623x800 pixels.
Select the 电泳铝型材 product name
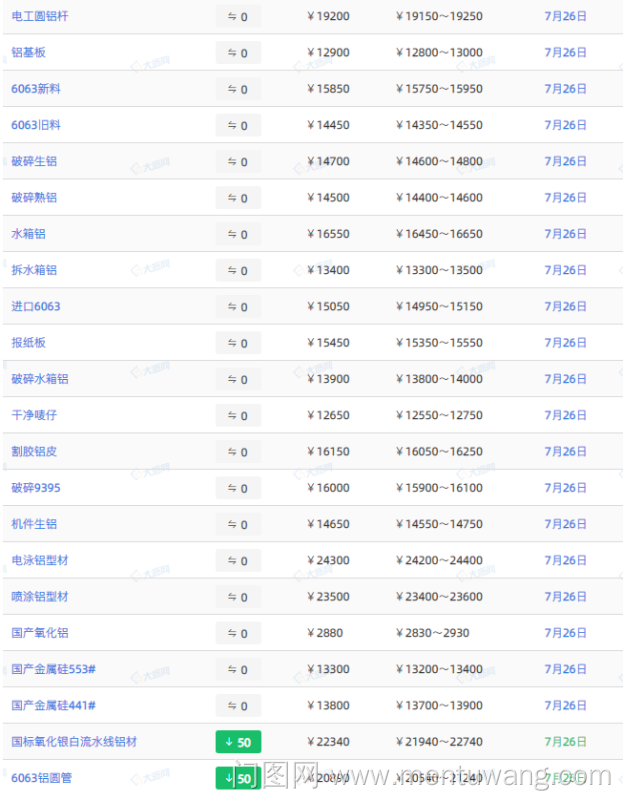[x=40, y=560]
